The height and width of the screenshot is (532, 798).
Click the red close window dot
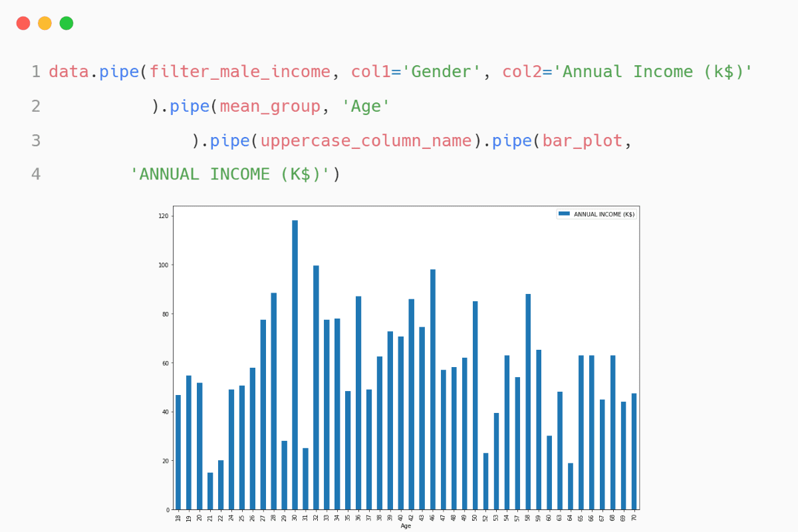tap(23, 23)
